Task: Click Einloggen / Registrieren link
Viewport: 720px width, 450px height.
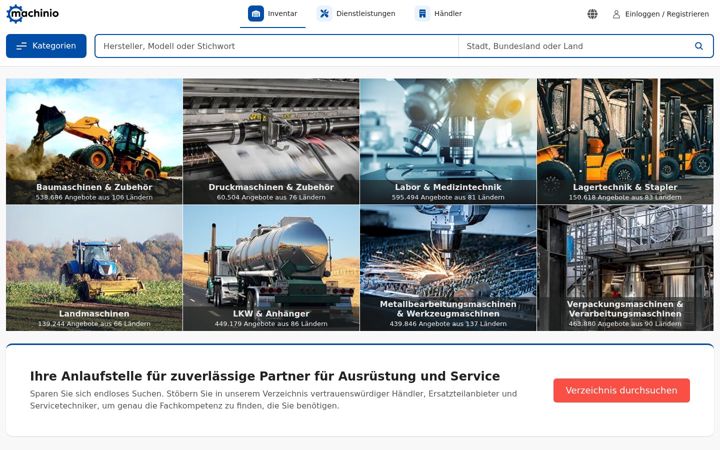Action: pyautogui.click(x=661, y=14)
